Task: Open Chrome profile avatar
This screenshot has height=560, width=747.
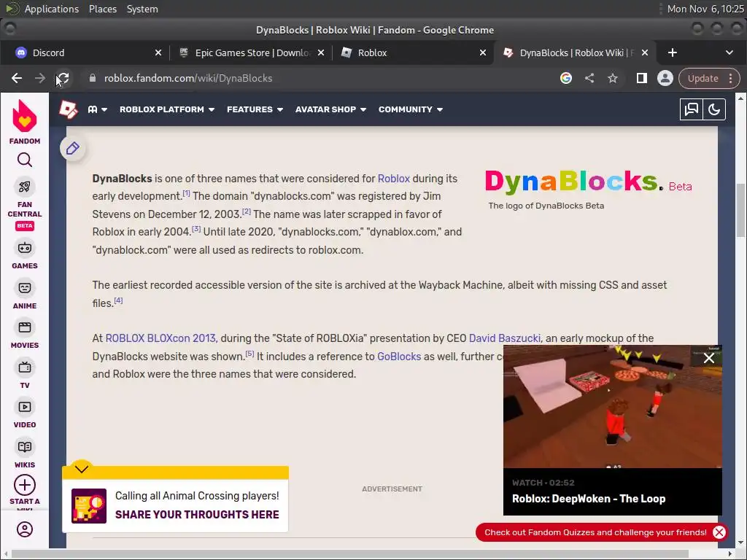Action: [665, 78]
